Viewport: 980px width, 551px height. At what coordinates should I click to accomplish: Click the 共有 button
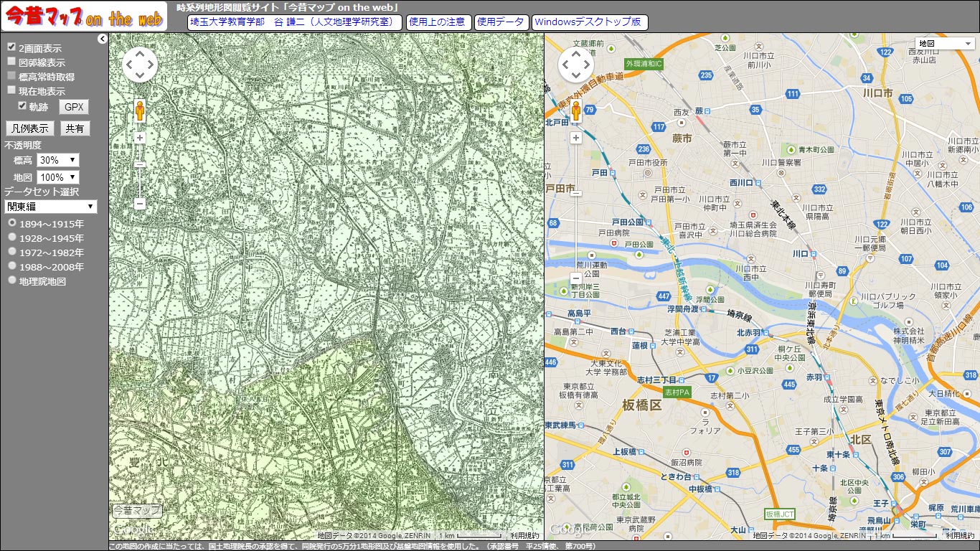tap(75, 128)
